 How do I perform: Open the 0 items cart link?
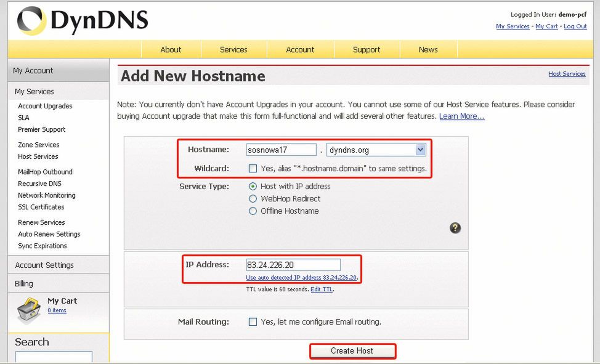coord(57,310)
